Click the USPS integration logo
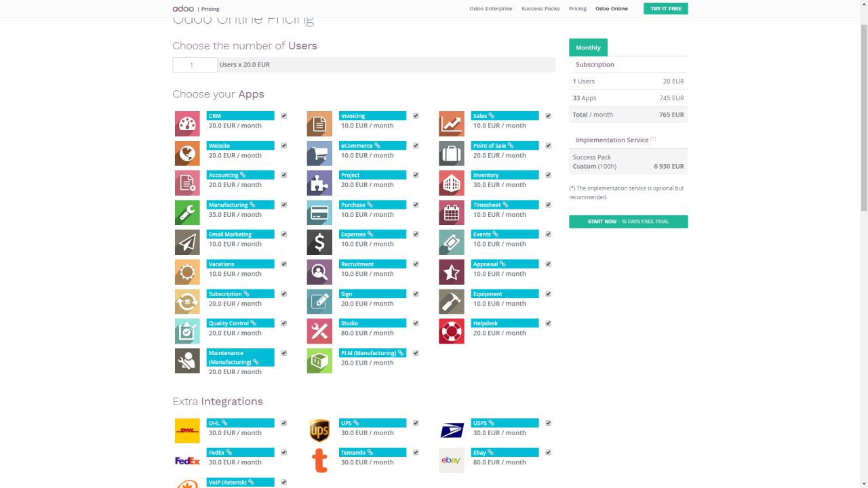 tap(452, 431)
